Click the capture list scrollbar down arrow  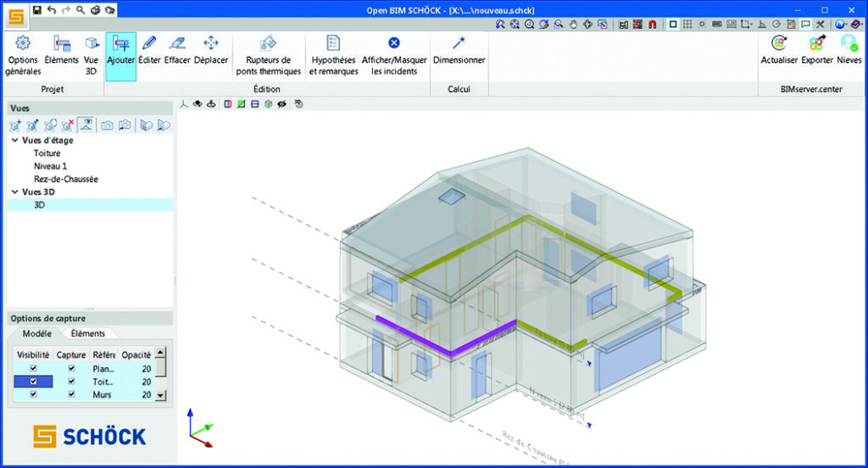tap(160, 395)
